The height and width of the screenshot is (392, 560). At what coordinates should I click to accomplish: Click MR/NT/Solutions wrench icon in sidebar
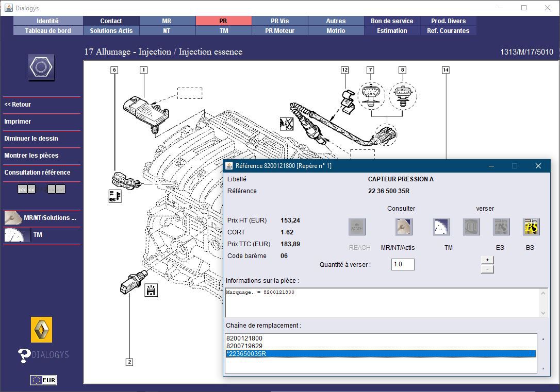13,217
